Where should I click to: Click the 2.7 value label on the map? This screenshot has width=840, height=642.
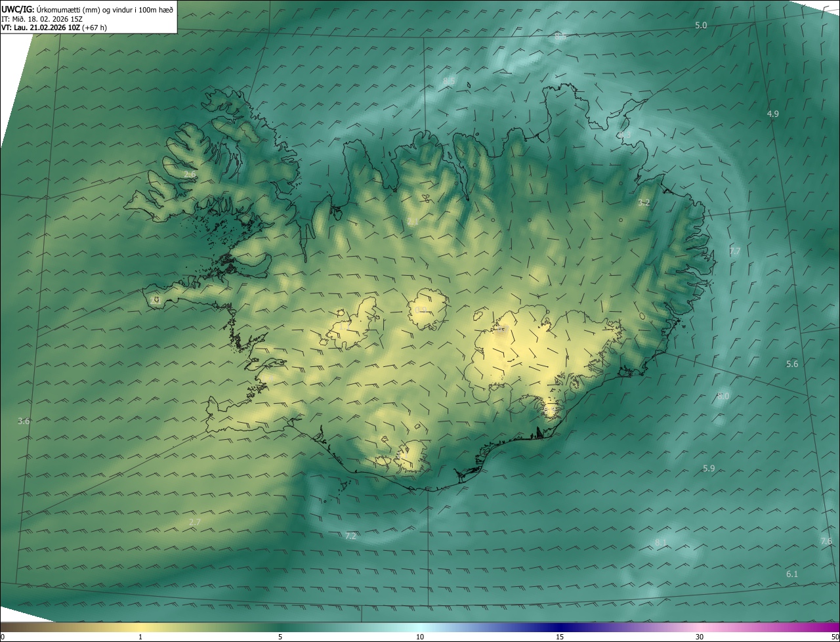195,523
